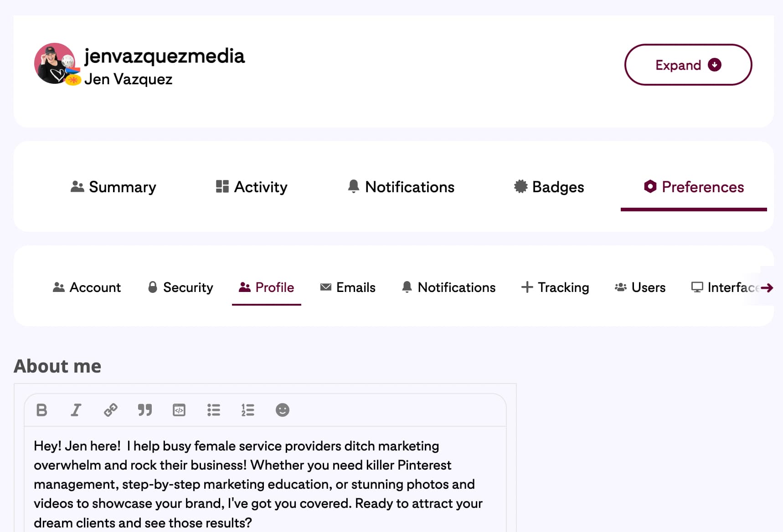Screen dimensions: 783x532
Task: Open Security preferences section
Action: (x=180, y=287)
